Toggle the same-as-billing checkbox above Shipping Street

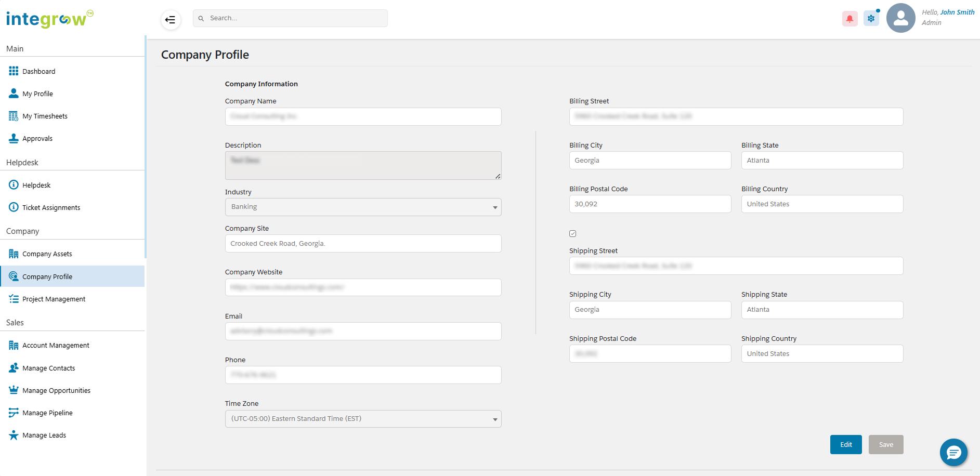click(x=572, y=234)
